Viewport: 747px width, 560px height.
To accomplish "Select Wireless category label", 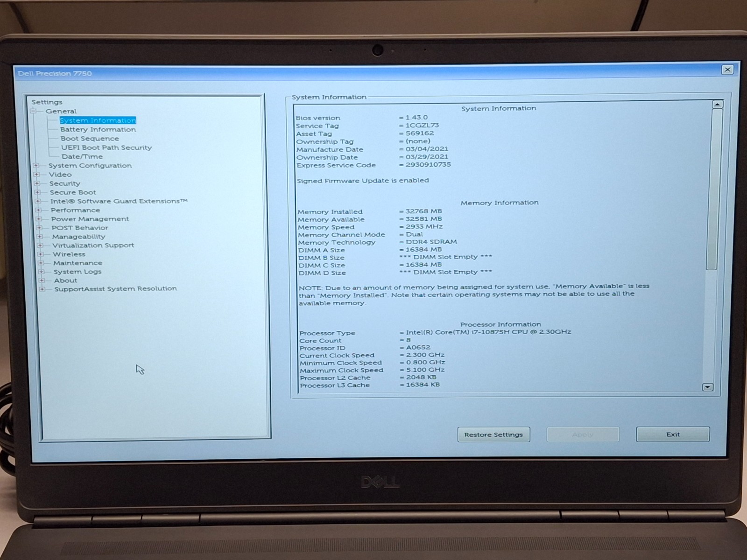I will pyautogui.click(x=69, y=254).
